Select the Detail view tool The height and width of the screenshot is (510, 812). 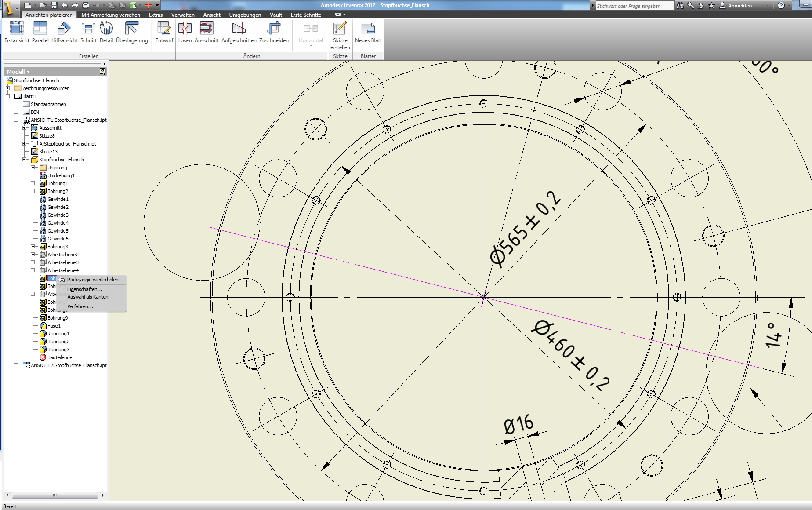[106, 32]
